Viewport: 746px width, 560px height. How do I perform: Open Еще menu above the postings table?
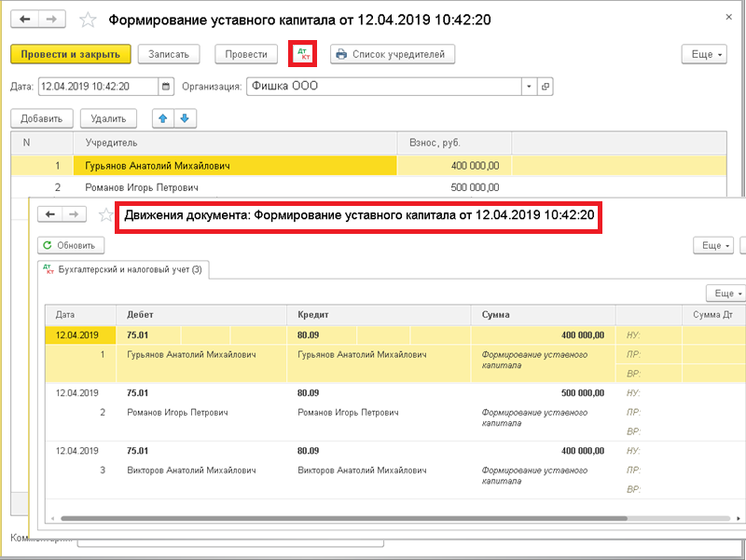(725, 294)
